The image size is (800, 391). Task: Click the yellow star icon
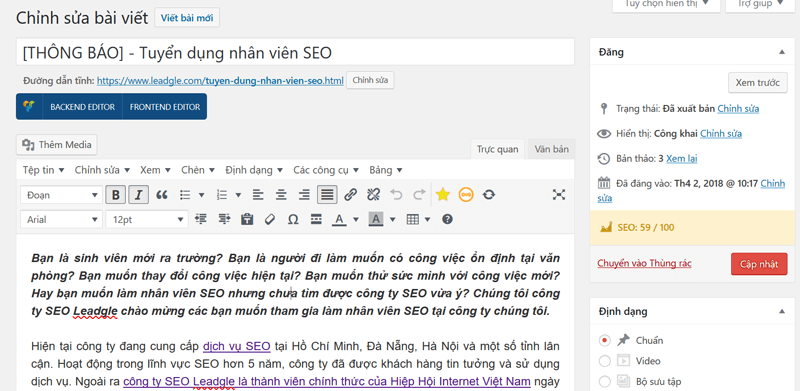coord(443,194)
